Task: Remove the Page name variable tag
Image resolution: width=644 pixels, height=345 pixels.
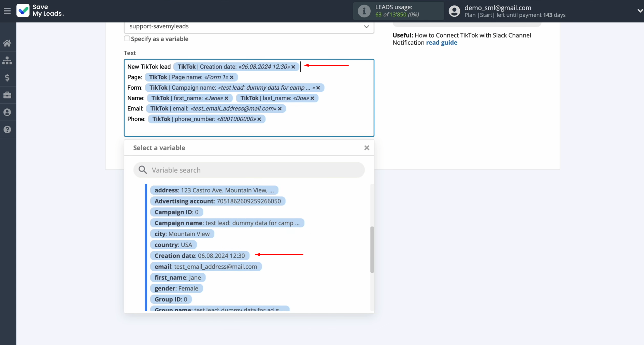Action: [x=232, y=77]
